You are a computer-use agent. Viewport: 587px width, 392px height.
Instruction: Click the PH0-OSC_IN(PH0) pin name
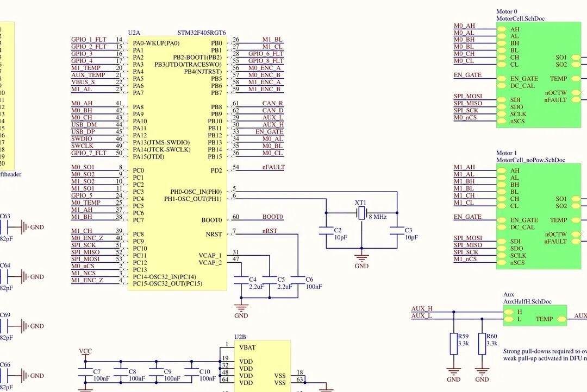tap(196, 192)
